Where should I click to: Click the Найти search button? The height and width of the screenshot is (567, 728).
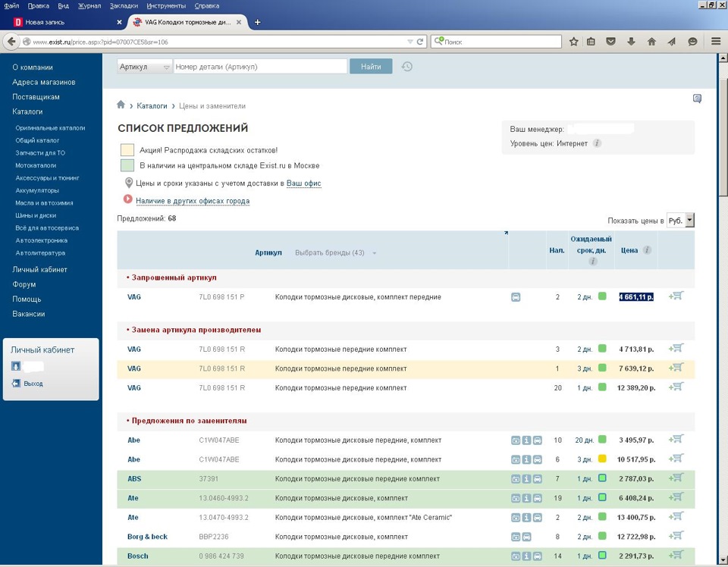point(371,67)
